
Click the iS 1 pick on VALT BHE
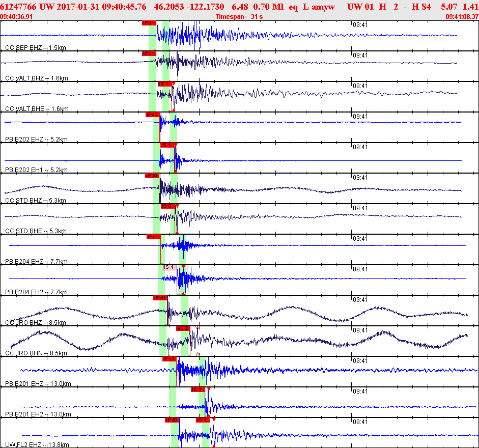coord(164,84)
